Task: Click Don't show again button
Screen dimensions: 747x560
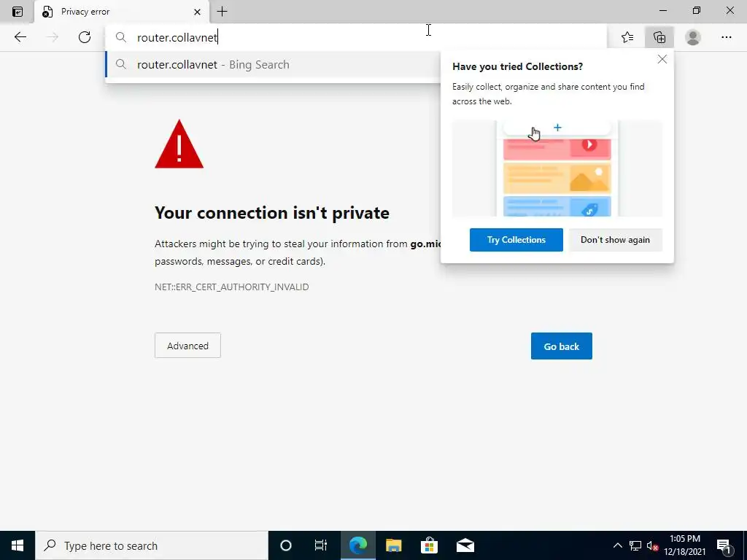Action: pos(615,239)
